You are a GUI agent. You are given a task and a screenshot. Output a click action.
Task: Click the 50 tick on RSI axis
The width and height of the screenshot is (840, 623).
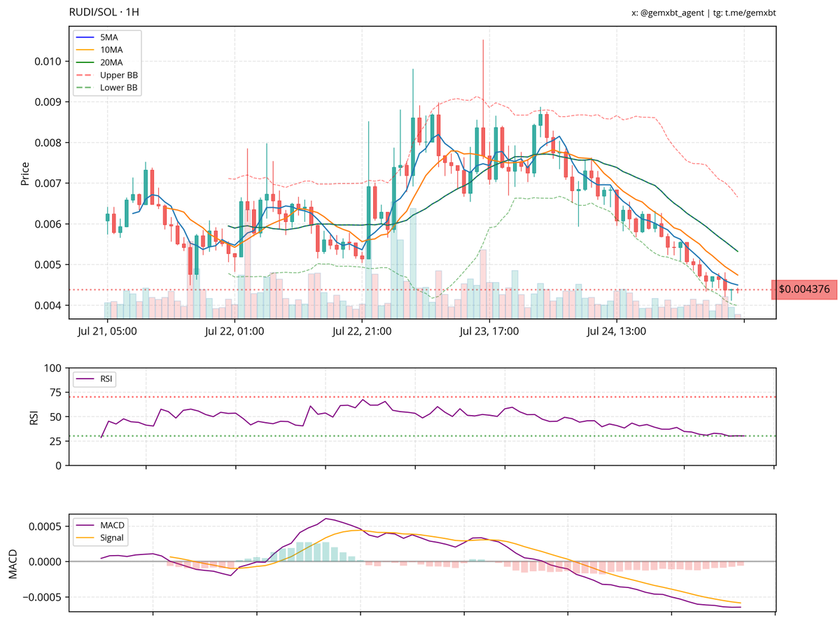pyautogui.click(x=55, y=417)
